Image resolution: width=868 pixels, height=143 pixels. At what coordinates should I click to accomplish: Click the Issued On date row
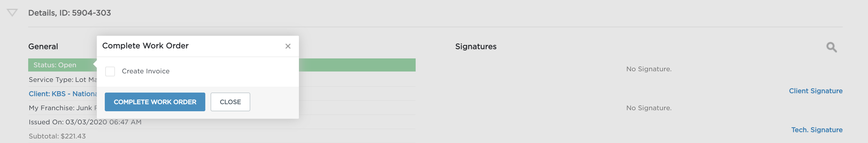click(222, 122)
